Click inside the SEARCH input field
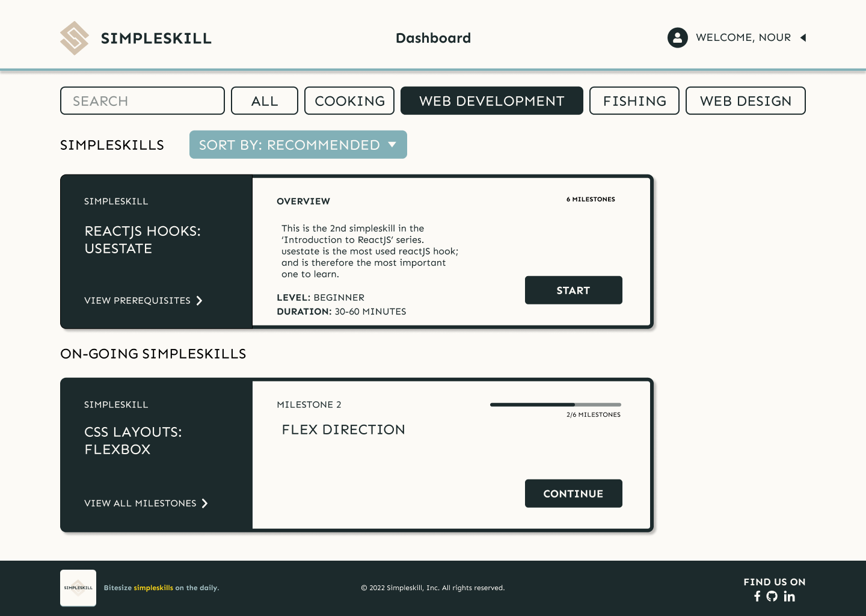 point(142,100)
